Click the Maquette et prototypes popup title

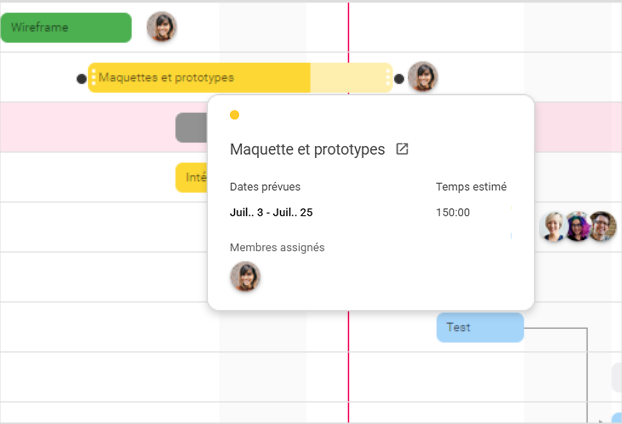pos(307,149)
